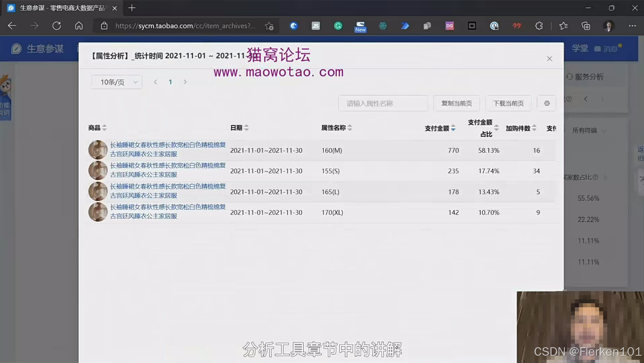Click the 复制当前页 button
This screenshot has height=363, width=644.
pyautogui.click(x=456, y=103)
